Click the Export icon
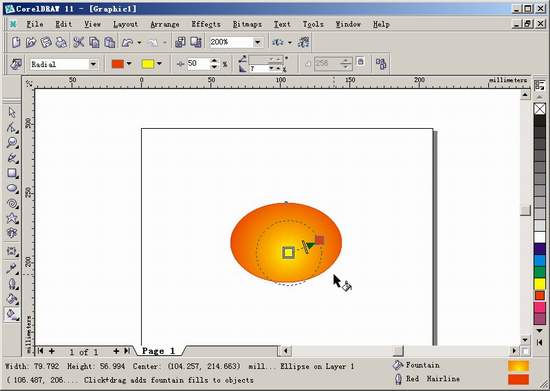 click(196, 42)
